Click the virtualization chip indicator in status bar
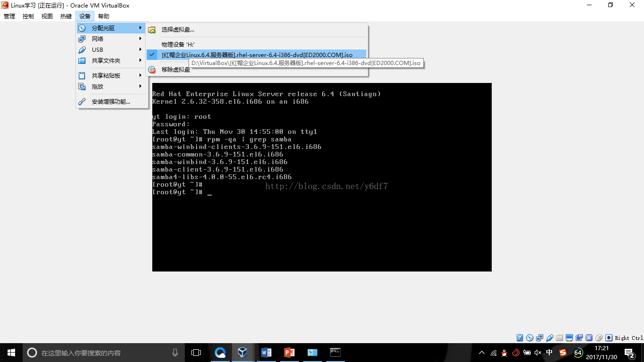The height and width of the screenshot is (362, 644). tap(589, 338)
